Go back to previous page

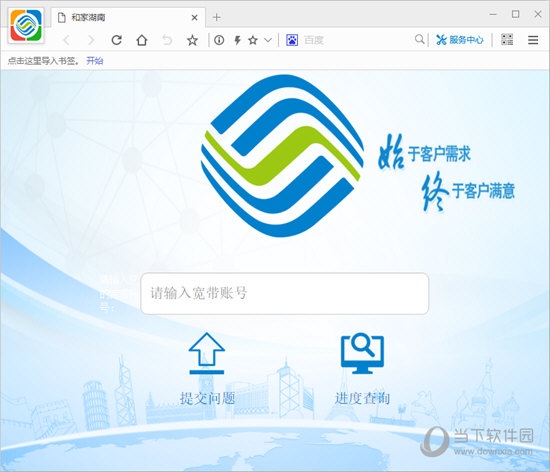pyautogui.click(x=67, y=40)
